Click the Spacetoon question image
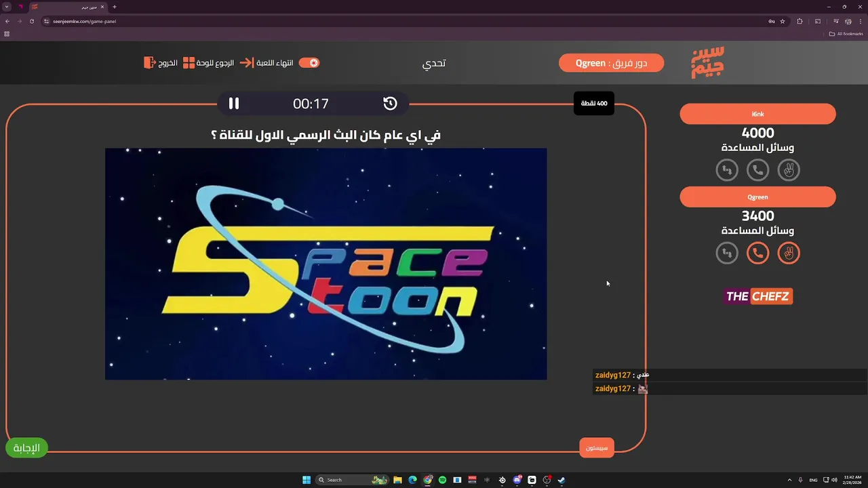This screenshot has height=488, width=868. pos(326,264)
